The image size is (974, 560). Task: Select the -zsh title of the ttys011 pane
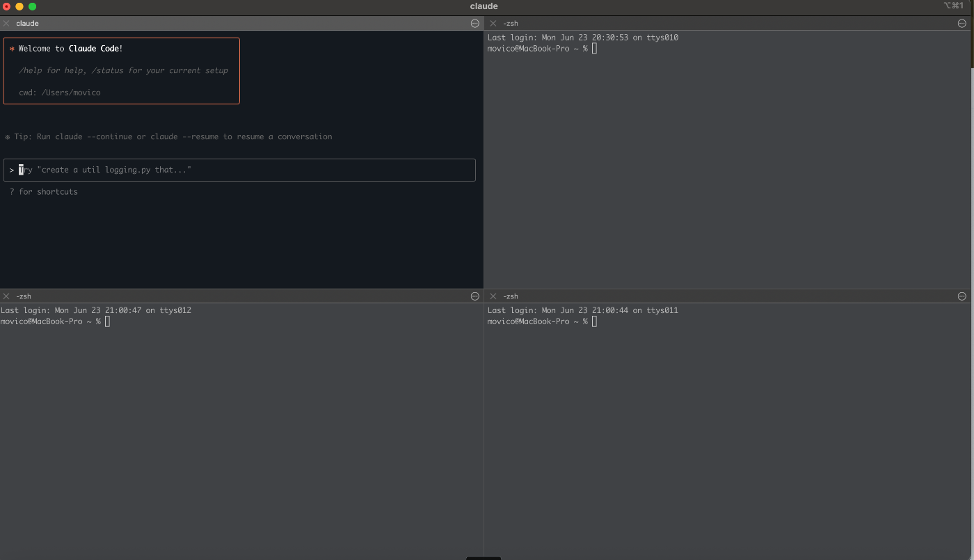[x=511, y=296]
